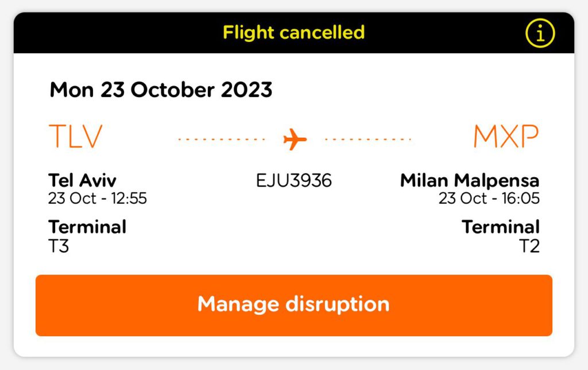Tap the Manage disruption button

point(294,305)
